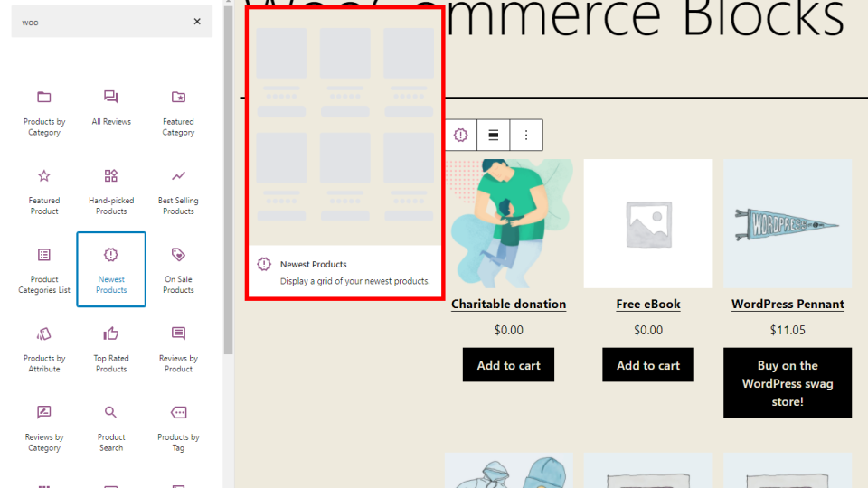Click the block inserter panel scrollbar
The image size is (868, 488).
point(228,179)
